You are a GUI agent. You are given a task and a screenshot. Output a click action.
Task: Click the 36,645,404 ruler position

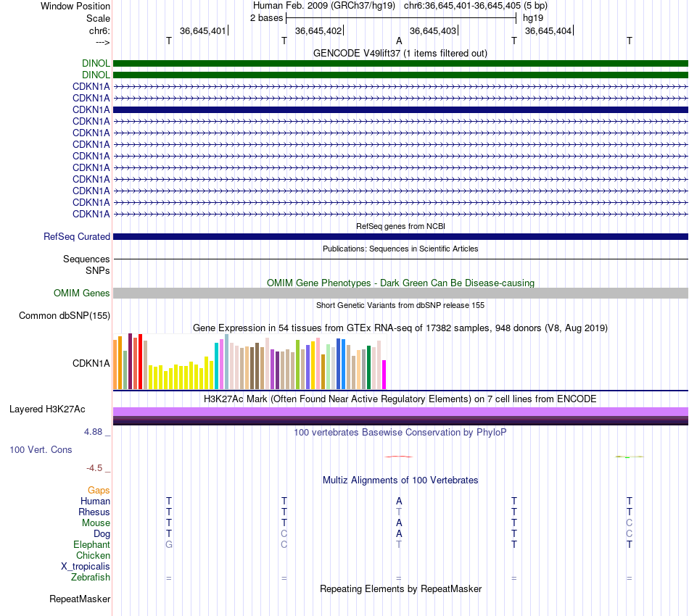(x=548, y=30)
